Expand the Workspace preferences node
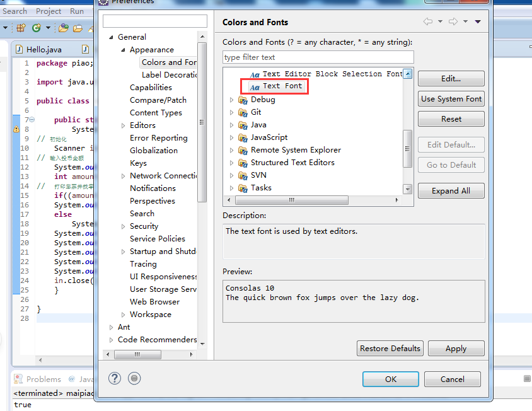 coord(123,315)
